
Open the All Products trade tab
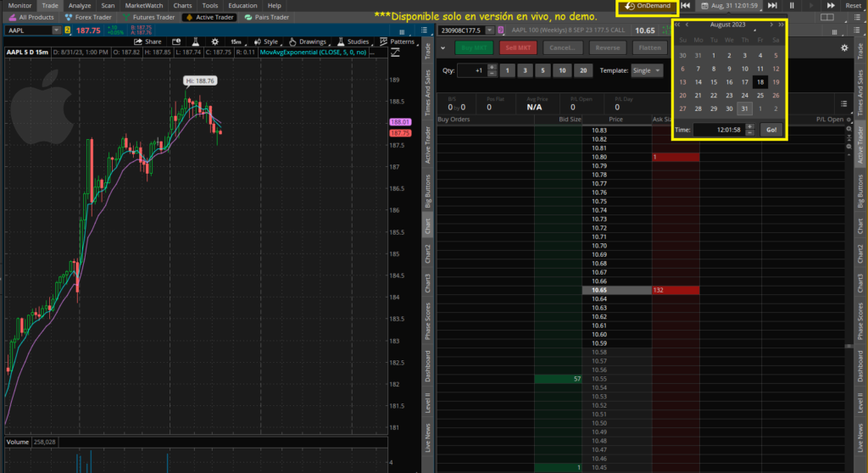[31, 17]
